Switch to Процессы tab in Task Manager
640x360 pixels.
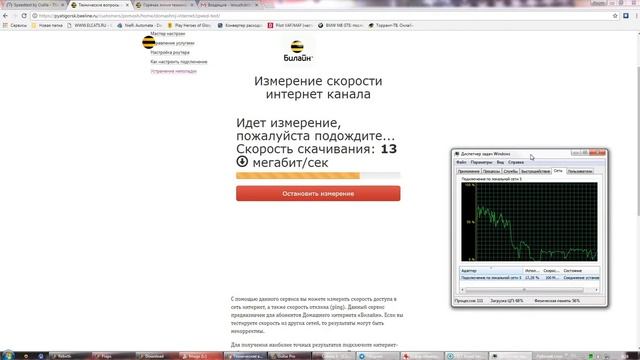(491, 171)
